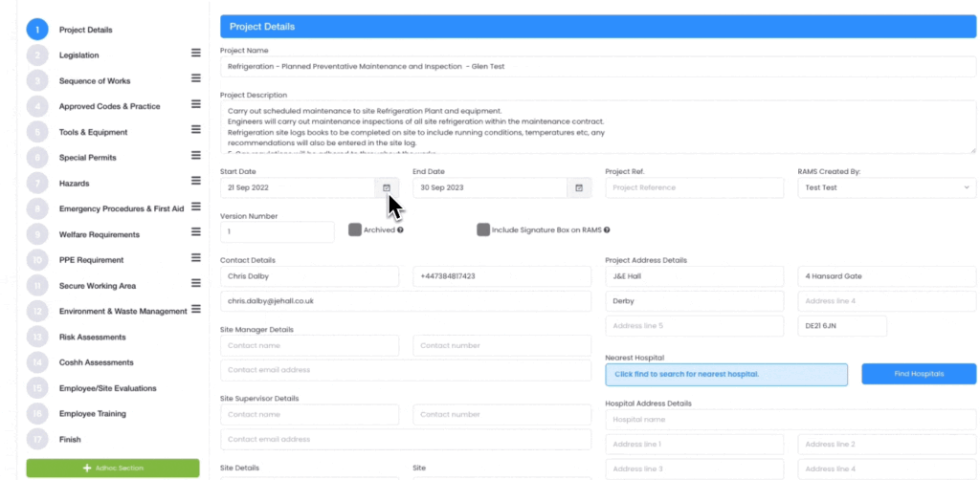This screenshot has height=480, width=980.
Task: Click the contact email chris.dalby@jehall.co.uk field
Action: pyautogui.click(x=406, y=301)
